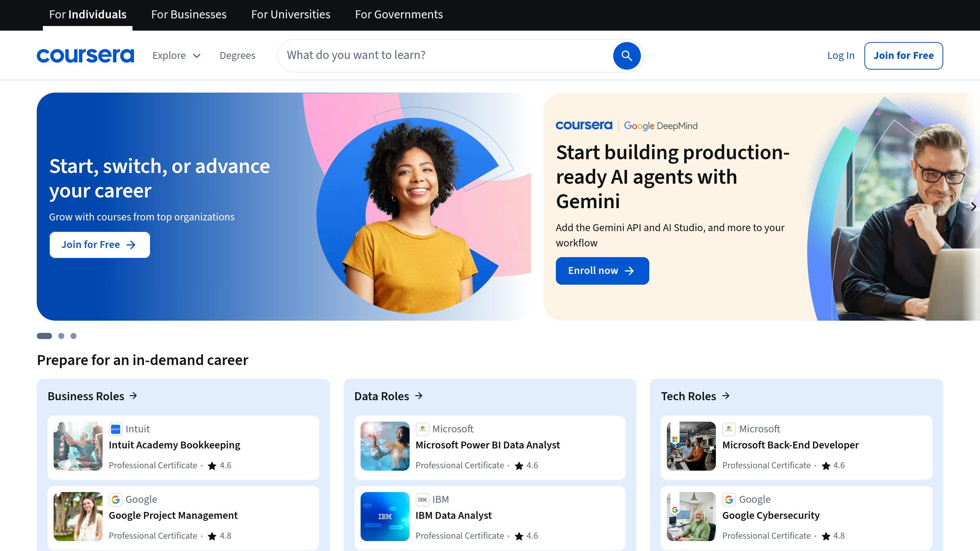Click 'Prepare for an in-demand career' heading
This screenshot has height=551, width=980.
pyautogui.click(x=143, y=360)
